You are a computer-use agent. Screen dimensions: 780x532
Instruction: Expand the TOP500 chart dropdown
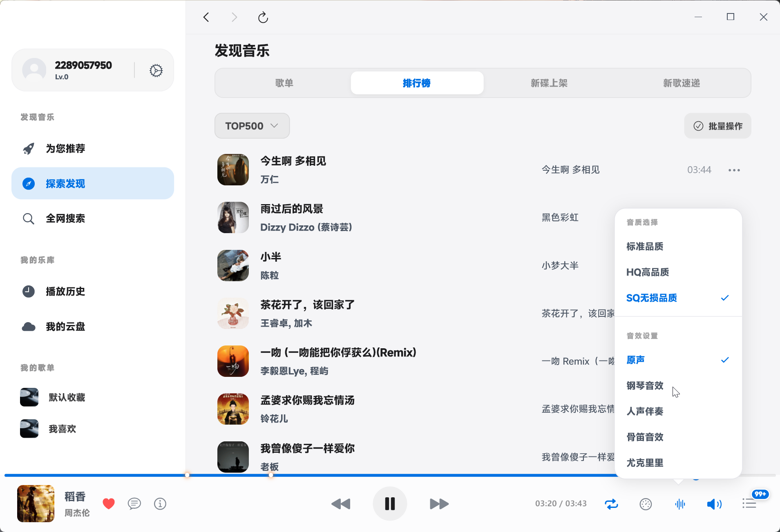252,126
